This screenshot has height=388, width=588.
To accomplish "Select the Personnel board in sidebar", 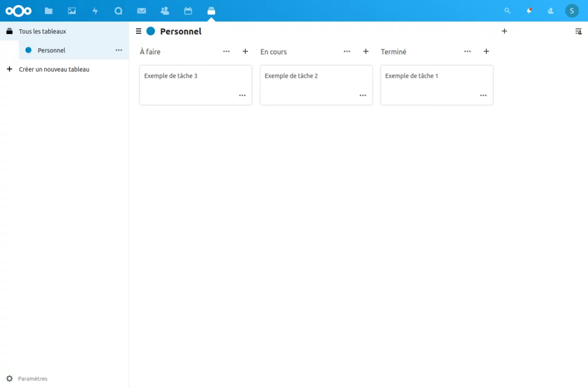I will [x=73, y=50].
